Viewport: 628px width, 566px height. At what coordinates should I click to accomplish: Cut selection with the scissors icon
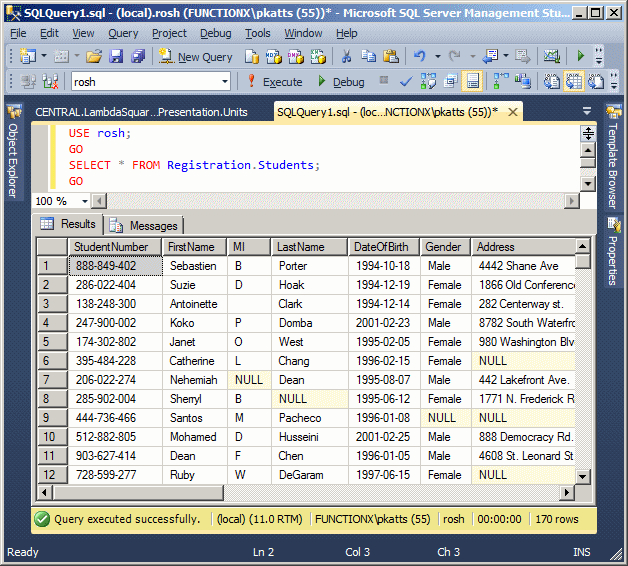pyautogui.click(x=346, y=56)
